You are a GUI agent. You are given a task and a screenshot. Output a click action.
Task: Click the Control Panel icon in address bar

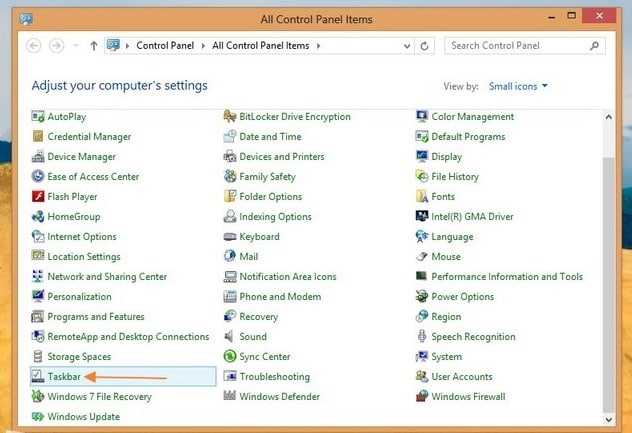pos(113,45)
